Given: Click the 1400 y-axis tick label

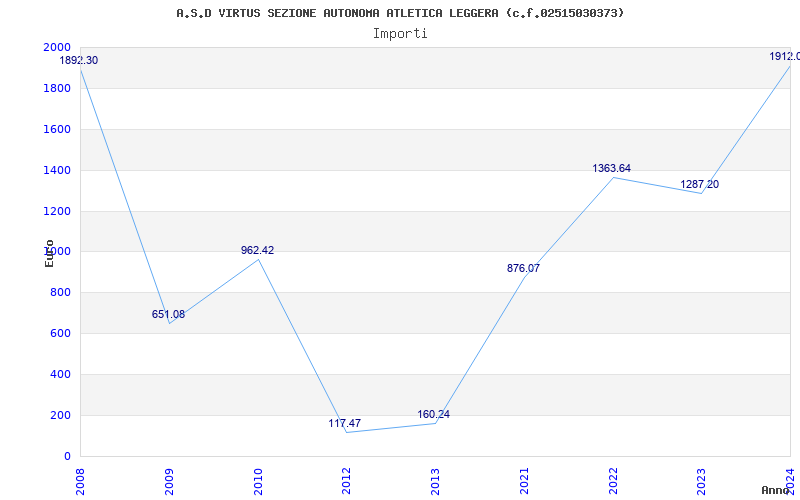Looking at the screenshot, I should pyautogui.click(x=57, y=170).
